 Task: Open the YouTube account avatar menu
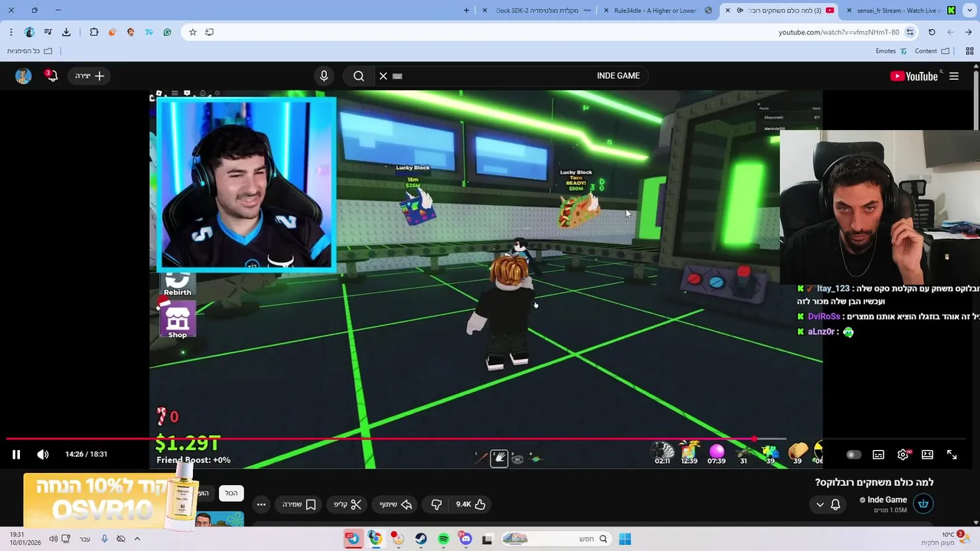pos(23,76)
